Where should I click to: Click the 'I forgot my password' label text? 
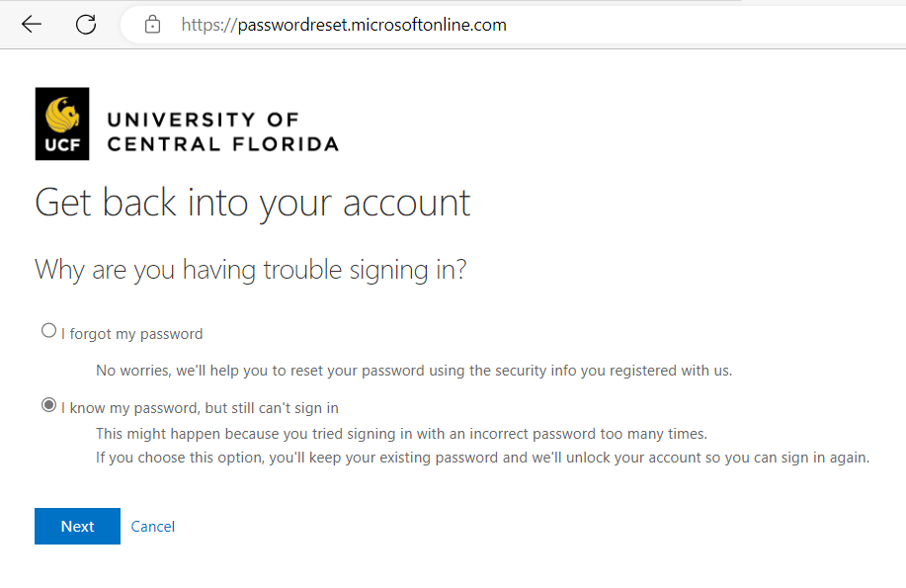pos(132,334)
